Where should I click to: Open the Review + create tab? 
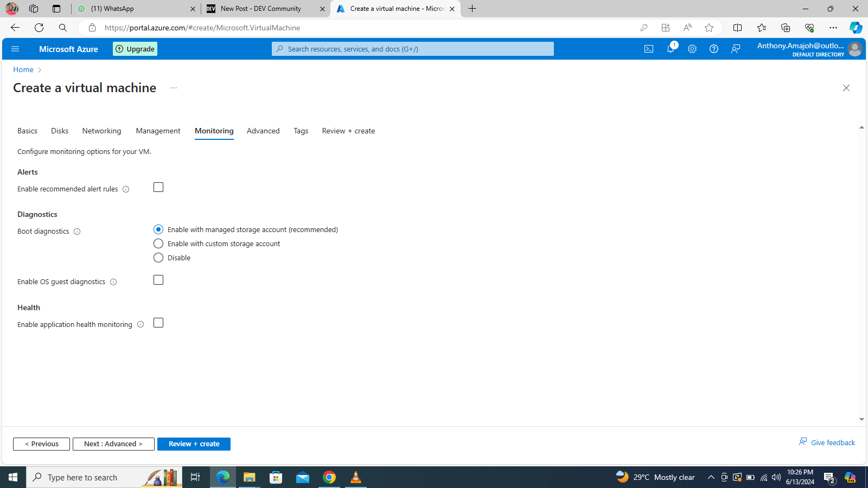(348, 131)
